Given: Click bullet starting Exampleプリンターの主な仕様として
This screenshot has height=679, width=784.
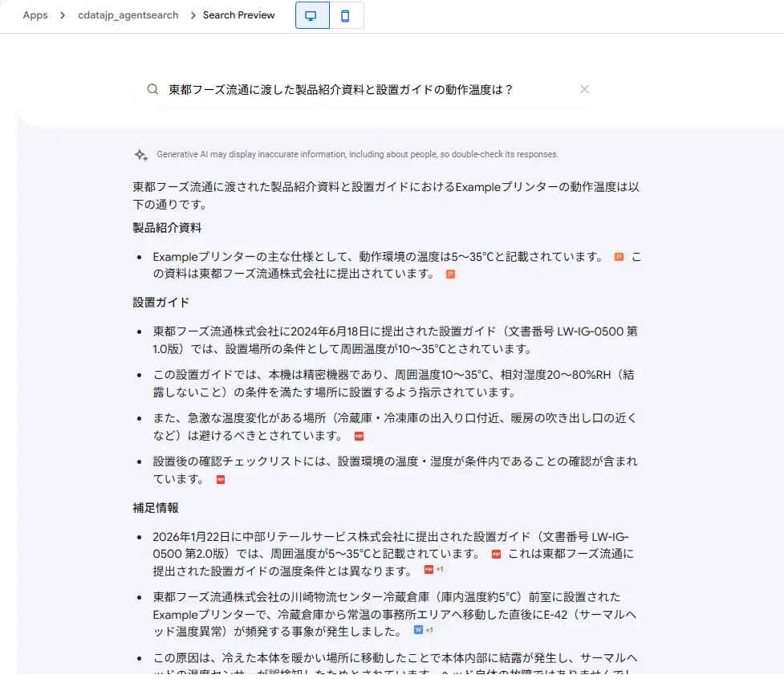Looking at the screenshot, I should [397, 266].
